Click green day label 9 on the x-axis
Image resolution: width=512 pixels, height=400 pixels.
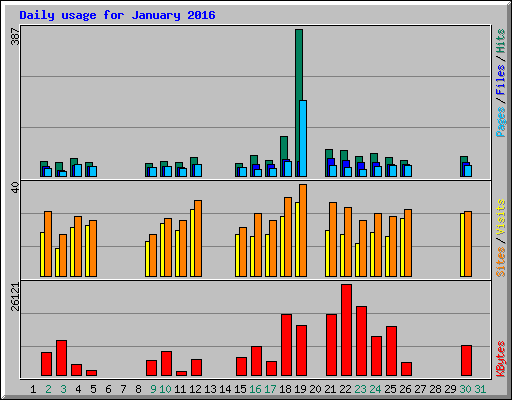point(153,389)
